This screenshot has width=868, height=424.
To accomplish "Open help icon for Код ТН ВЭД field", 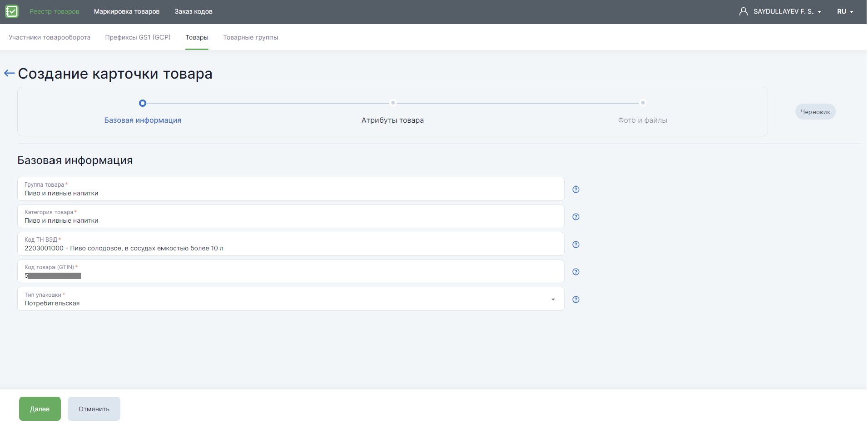I will coord(576,244).
